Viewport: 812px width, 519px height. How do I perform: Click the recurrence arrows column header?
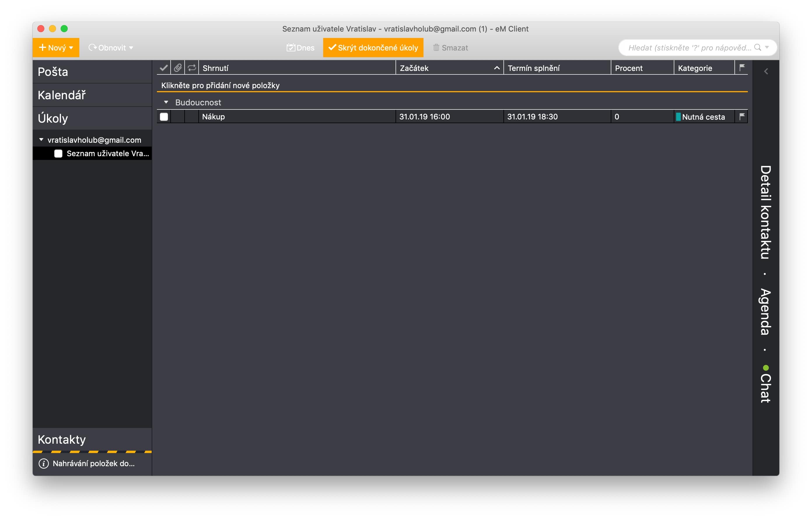coord(192,68)
